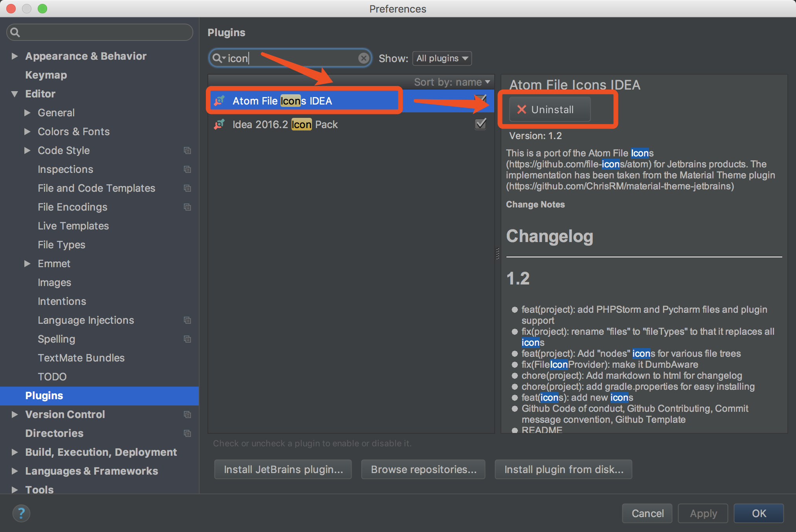Click the Uninstall plugin button
The width and height of the screenshot is (796, 532).
(550, 110)
